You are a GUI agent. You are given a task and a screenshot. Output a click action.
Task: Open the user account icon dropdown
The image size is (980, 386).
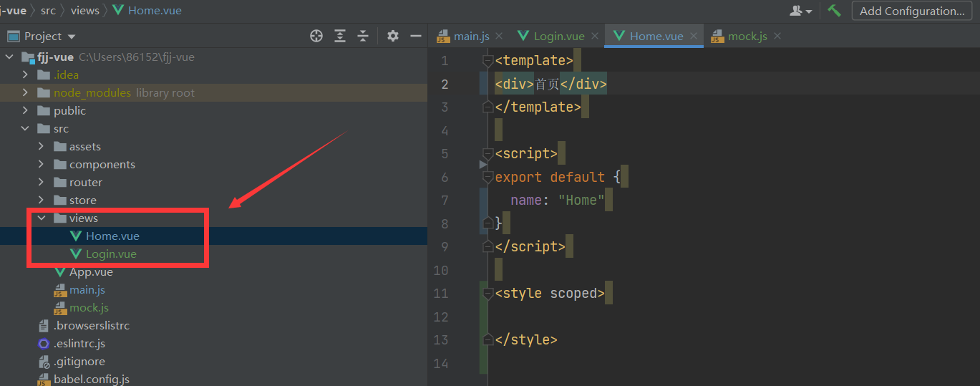tap(801, 11)
